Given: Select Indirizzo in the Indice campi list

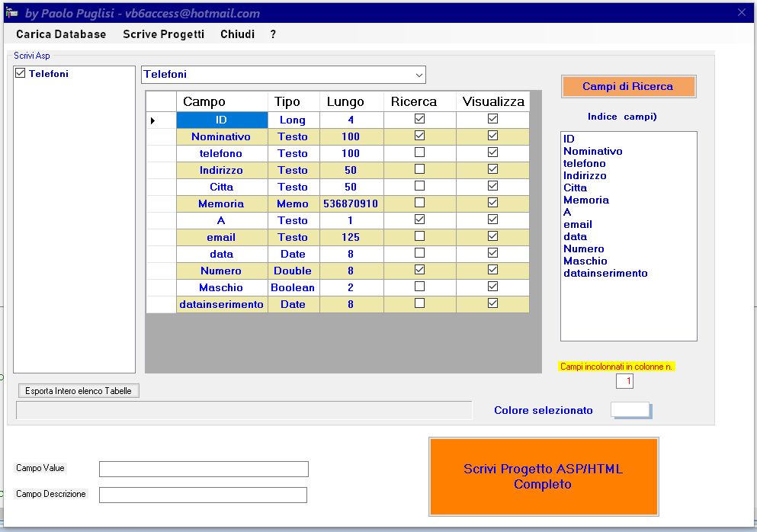Looking at the screenshot, I should coord(585,176).
